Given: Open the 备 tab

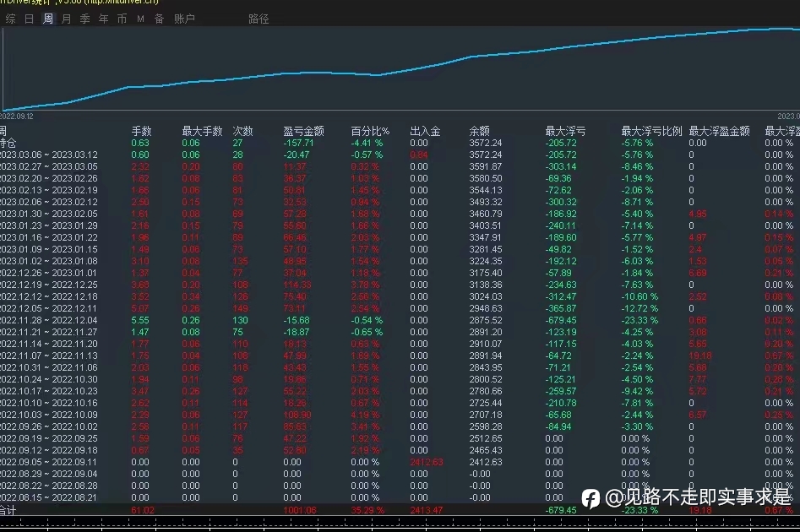Looking at the screenshot, I should [x=159, y=19].
